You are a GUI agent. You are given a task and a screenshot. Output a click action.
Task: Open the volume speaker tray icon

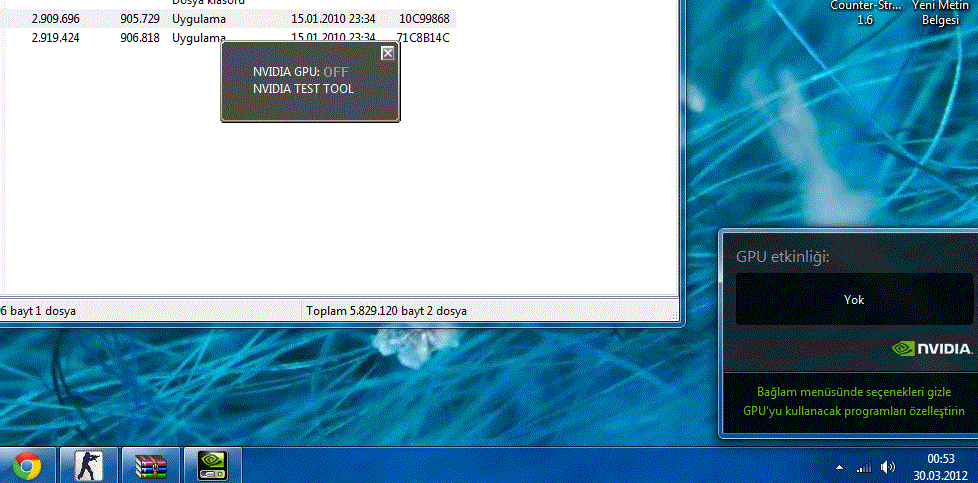(888, 467)
